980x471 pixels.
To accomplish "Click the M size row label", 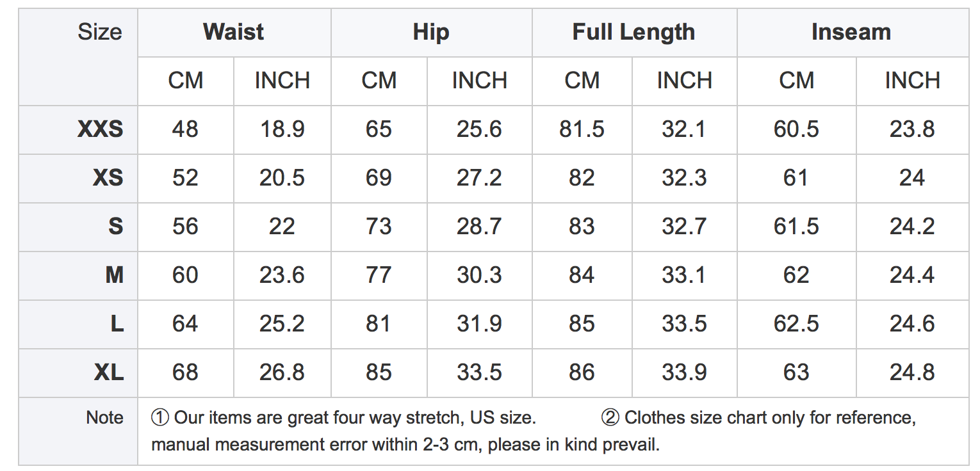I will pos(114,275).
